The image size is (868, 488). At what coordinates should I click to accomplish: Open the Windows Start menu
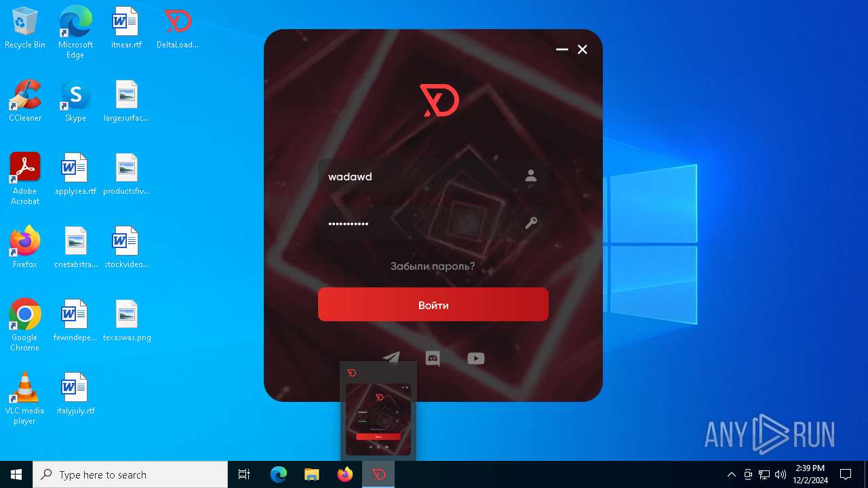(16, 474)
